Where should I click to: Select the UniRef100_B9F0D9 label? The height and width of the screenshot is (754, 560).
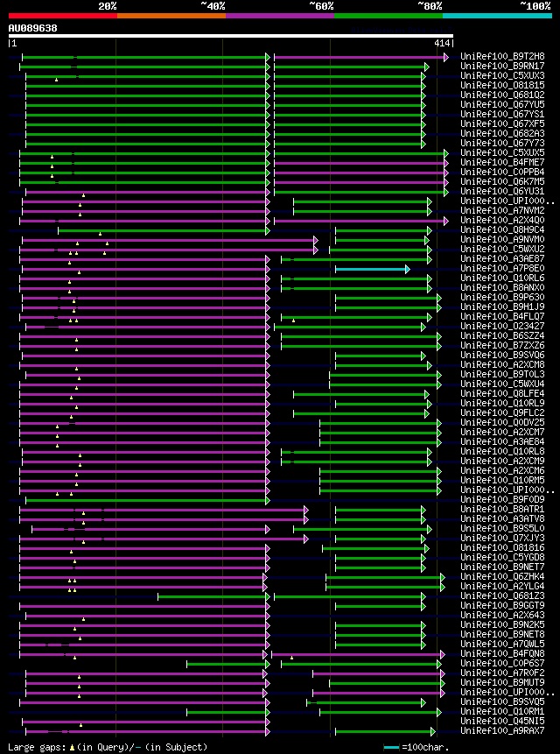tap(502, 498)
